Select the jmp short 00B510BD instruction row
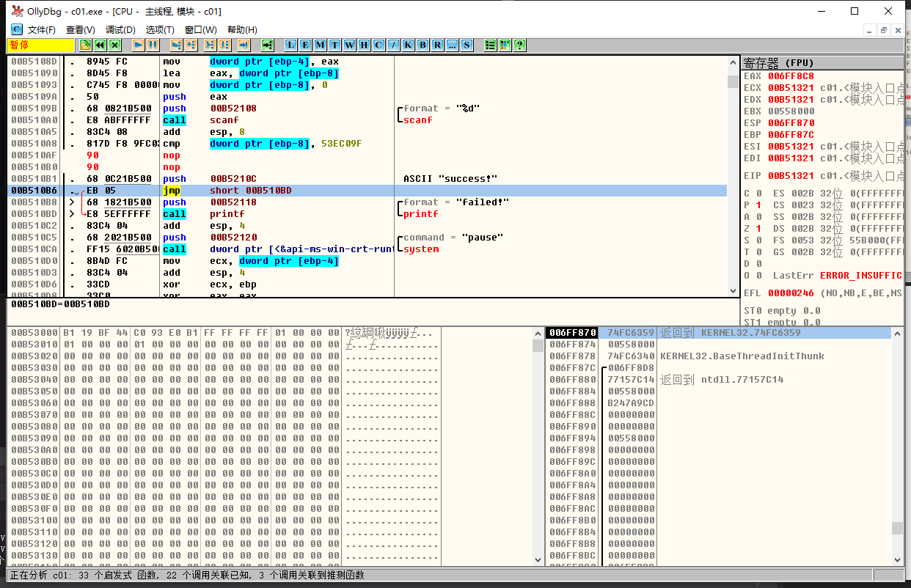 367,191
